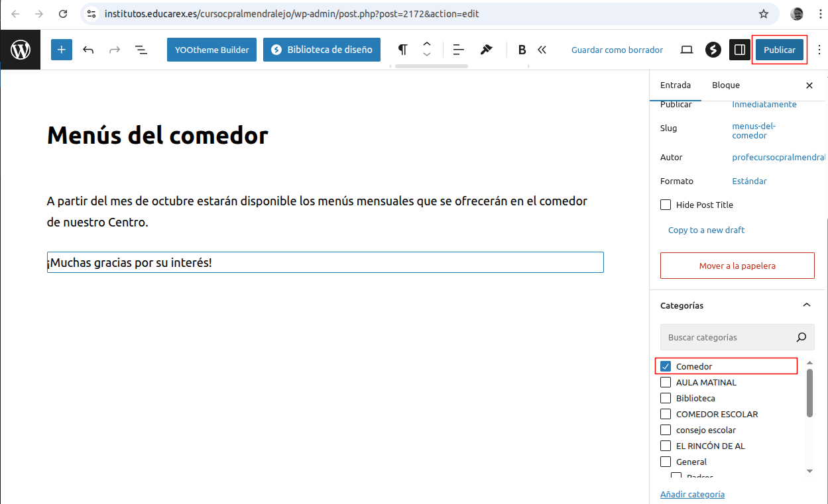Undo the last edit
Screen dimensions: 828x504
point(88,50)
